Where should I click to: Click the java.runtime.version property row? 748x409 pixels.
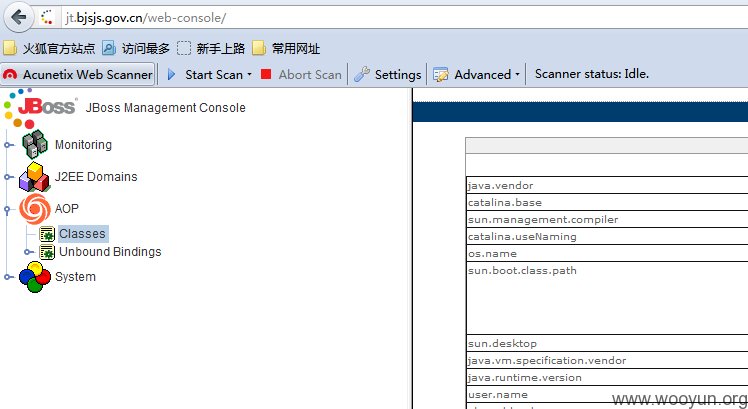point(607,378)
